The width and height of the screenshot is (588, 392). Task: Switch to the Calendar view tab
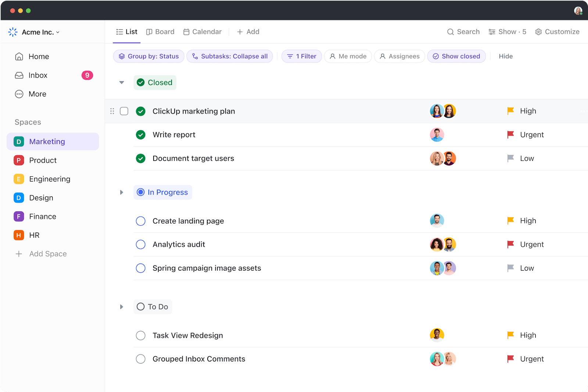tap(202, 32)
